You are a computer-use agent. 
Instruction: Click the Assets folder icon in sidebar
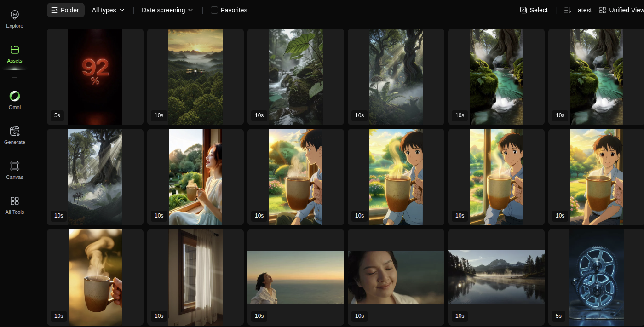pyautogui.click(x=15, y=50)
